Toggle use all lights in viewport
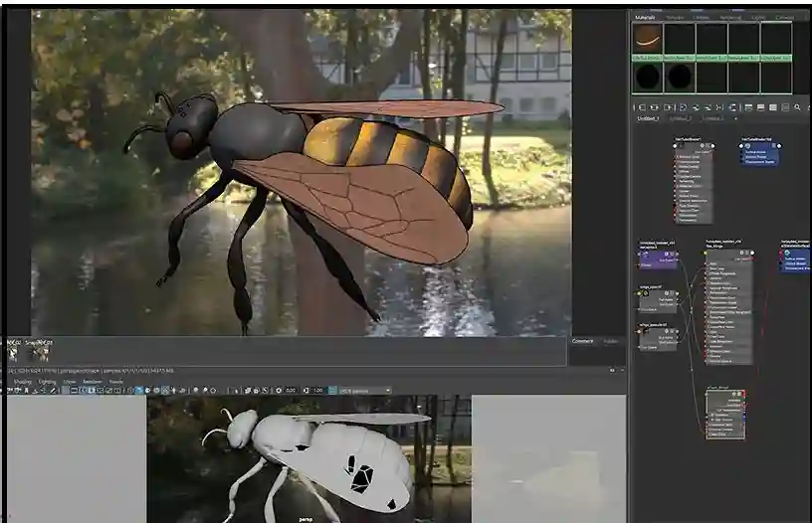The image size is (812, 523). 173,391
